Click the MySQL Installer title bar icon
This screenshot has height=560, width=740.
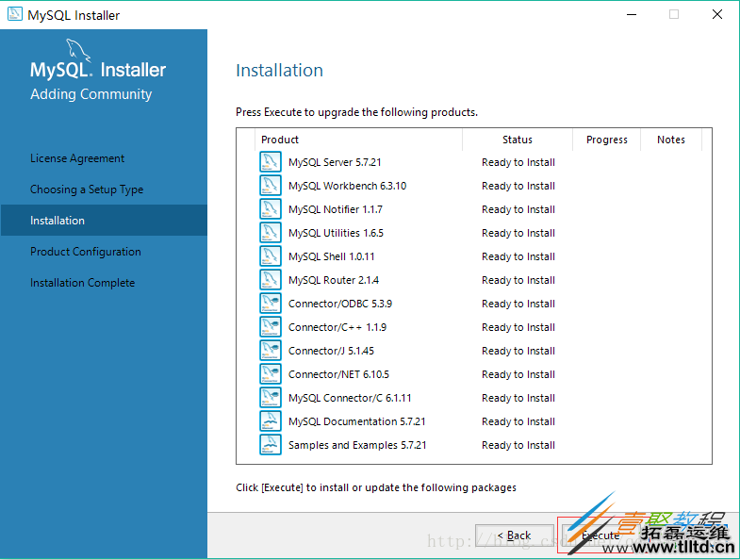pos(15,14)
